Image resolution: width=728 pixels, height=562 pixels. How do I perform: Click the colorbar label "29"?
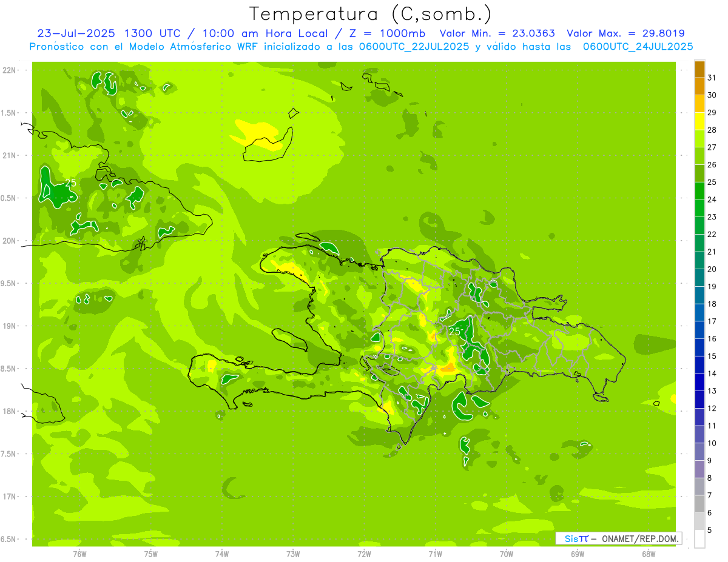[x=712, y=112]
